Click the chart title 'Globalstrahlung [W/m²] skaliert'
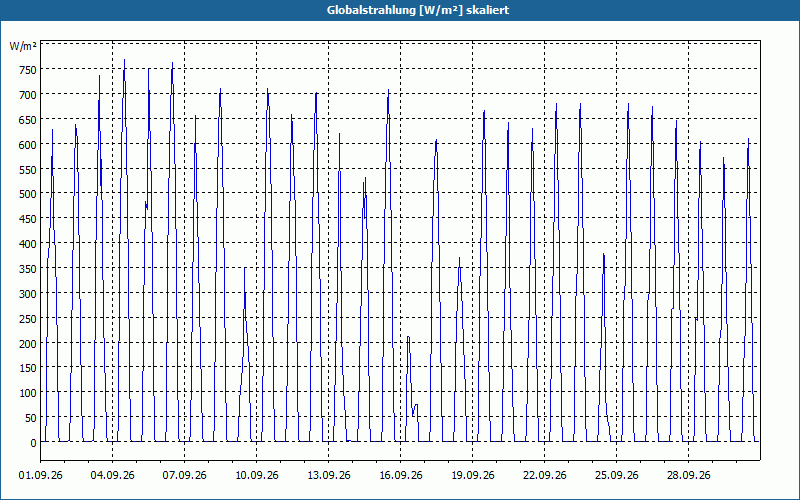 pos(418,10)
